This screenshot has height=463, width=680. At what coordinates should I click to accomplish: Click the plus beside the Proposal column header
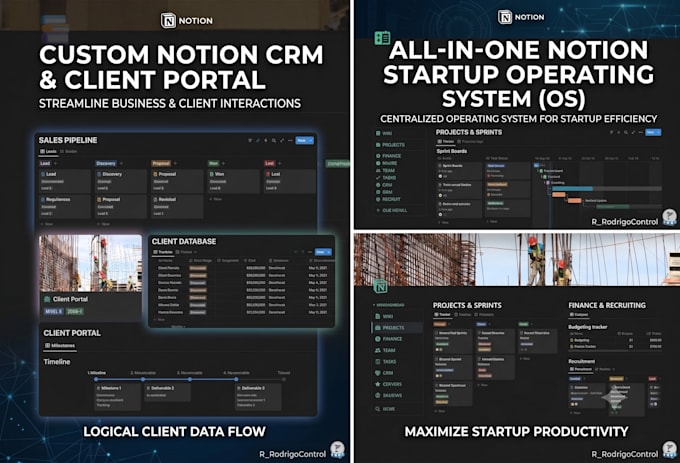(x=175, y=163)
